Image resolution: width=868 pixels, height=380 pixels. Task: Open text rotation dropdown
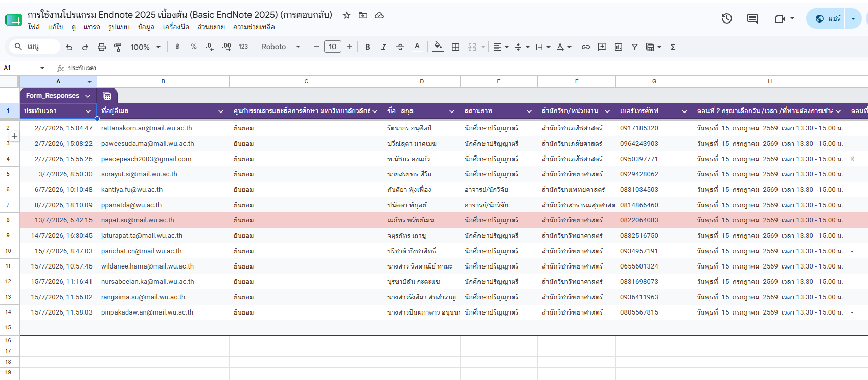pos(564,47)
